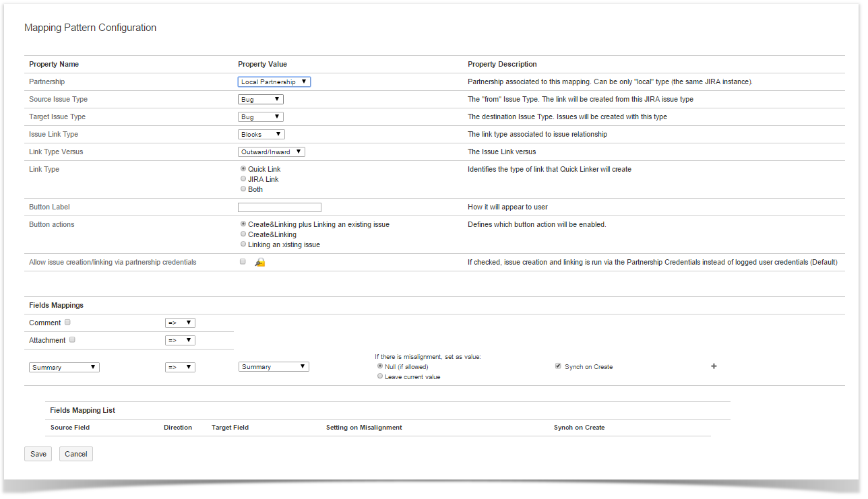Screen dimensions: 868x499
Task: Select the Both link type option
Action: point(243,189)
